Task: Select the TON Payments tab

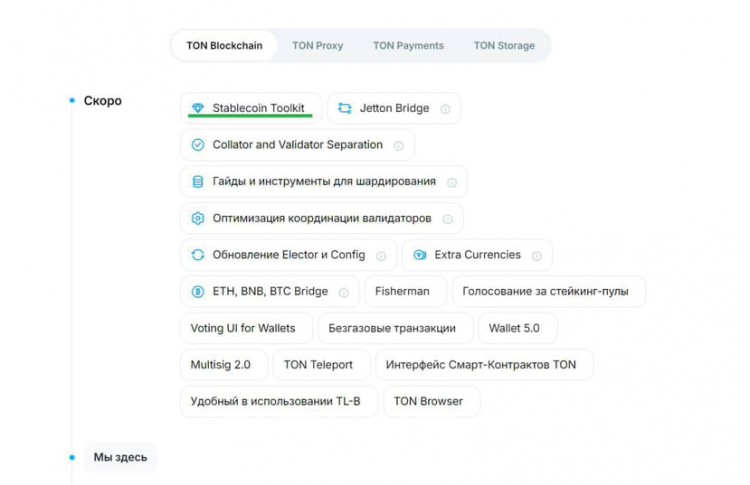Action: point(408,45)
